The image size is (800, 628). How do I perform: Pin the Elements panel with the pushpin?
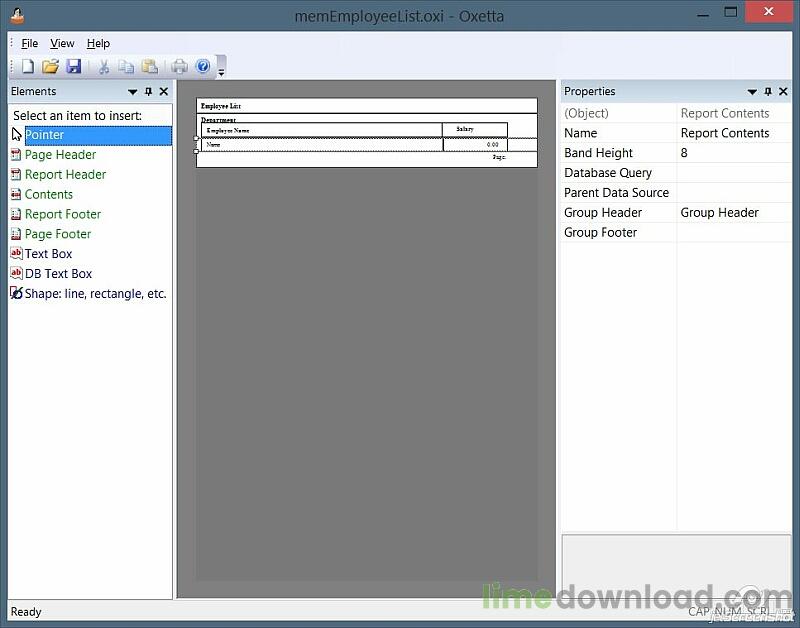click(x=149, y=92)
